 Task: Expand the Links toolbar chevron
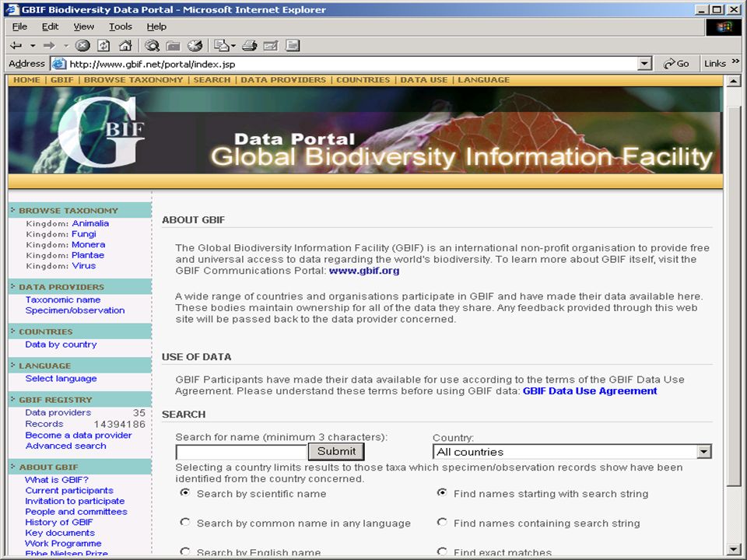click(x=735, y=61)
